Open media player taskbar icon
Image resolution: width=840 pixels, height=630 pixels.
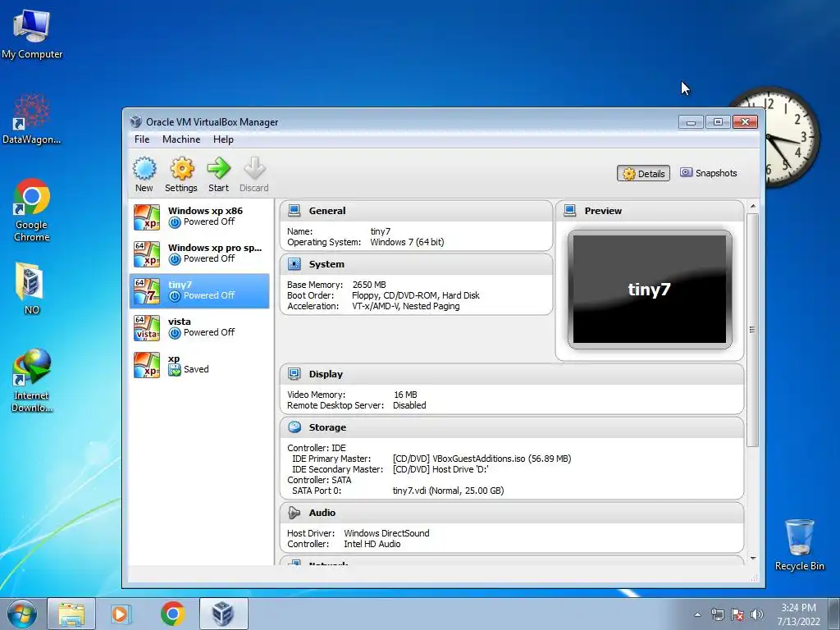(x=121, y=614)
